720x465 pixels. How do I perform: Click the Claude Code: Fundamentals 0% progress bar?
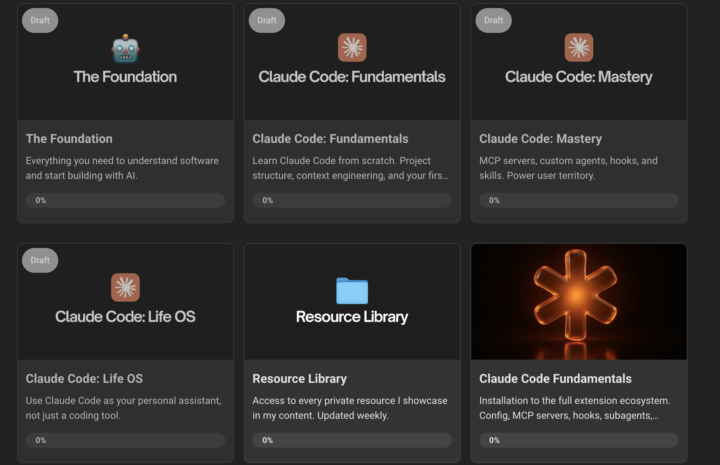pos(352,200)
